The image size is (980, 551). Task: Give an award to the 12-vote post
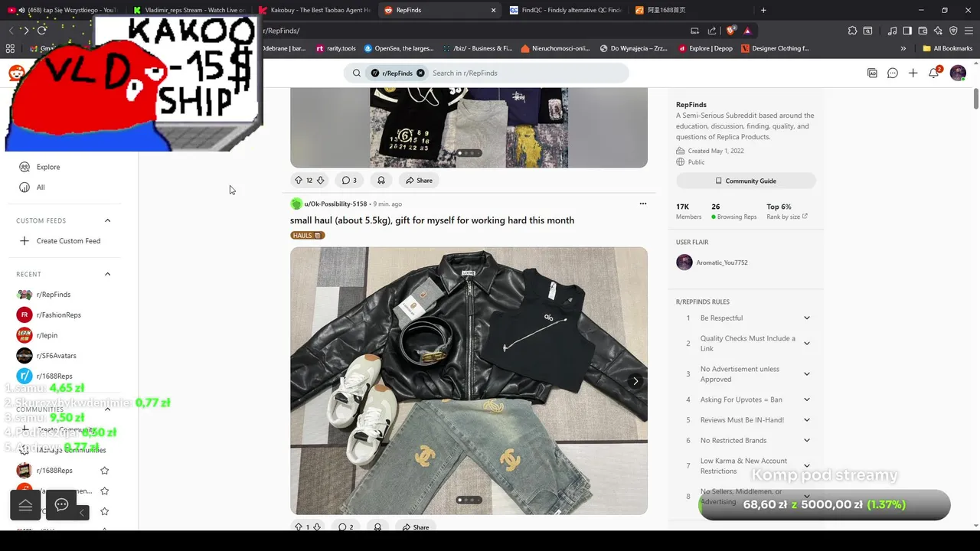pyautogui.click(x=381, y=181)
